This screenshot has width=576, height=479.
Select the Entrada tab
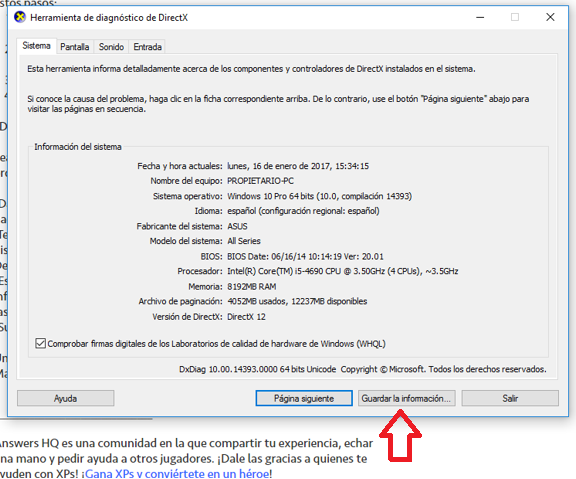[x=147, y=47]
